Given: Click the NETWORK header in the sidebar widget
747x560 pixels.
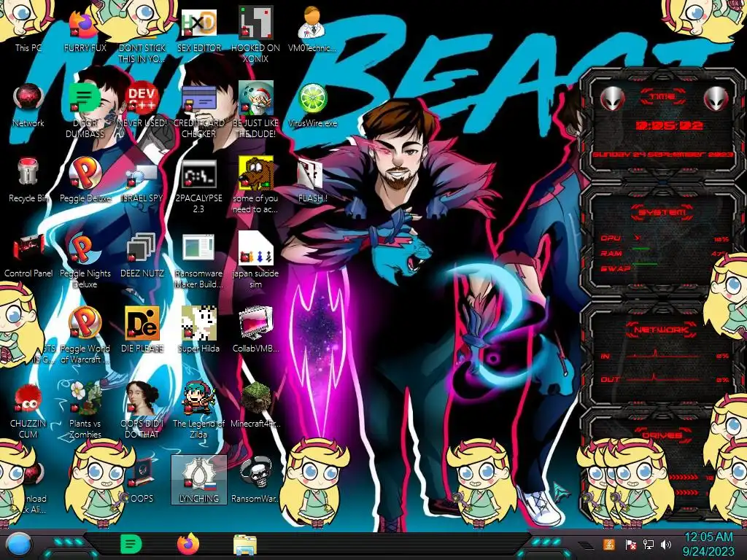Looking at the screenshot, I should [662, 329].
